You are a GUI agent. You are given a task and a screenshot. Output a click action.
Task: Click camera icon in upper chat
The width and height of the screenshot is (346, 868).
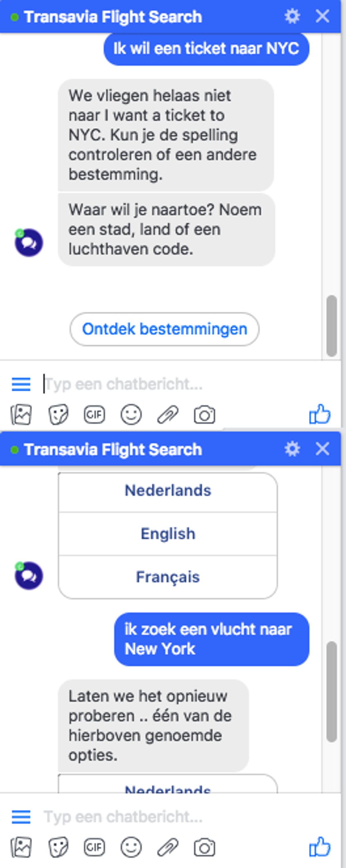point(204,415)
